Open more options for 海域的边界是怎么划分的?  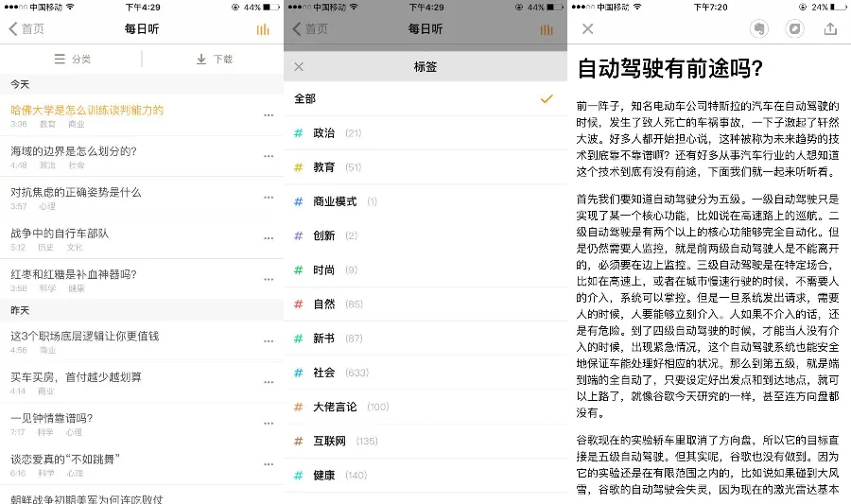click(x=269, y=156)
